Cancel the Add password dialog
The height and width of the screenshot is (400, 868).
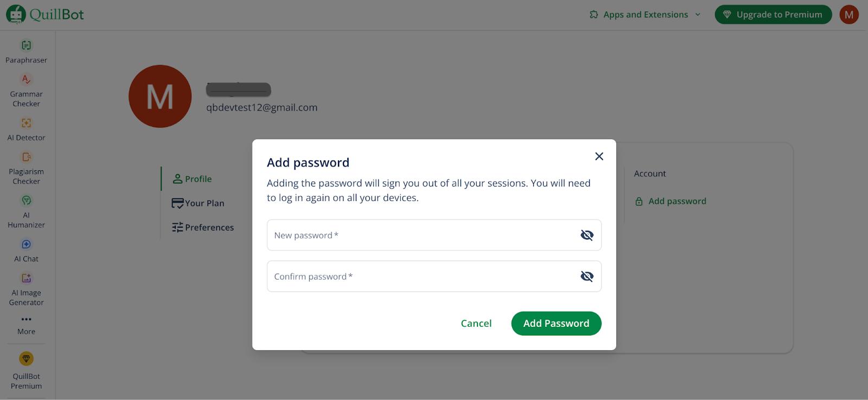476,324
